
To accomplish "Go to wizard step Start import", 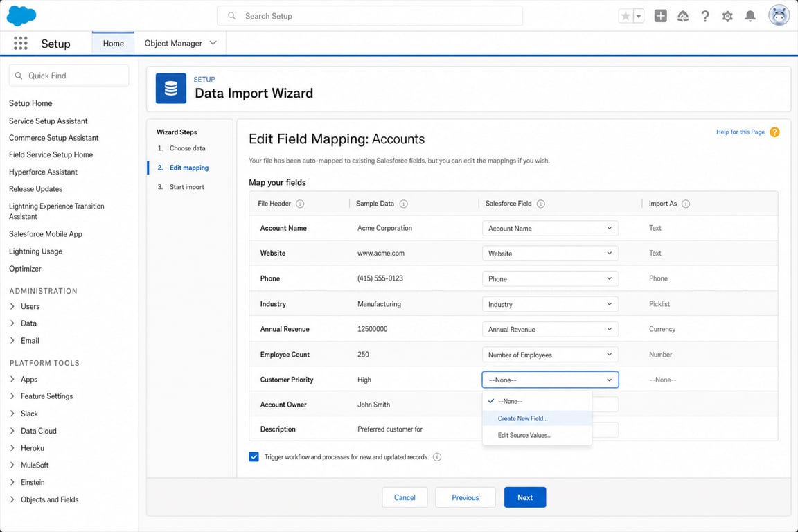I will [187, 187].
